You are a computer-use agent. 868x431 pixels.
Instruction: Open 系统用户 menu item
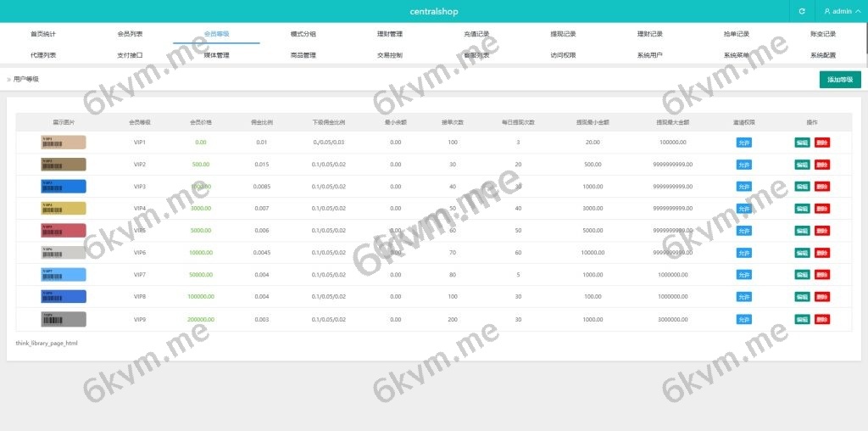[650, 55]
